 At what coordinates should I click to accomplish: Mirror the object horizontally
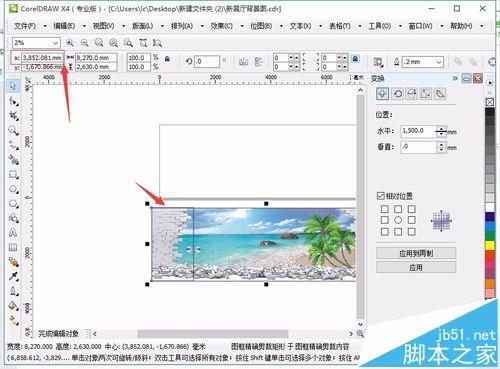point(244,62)
